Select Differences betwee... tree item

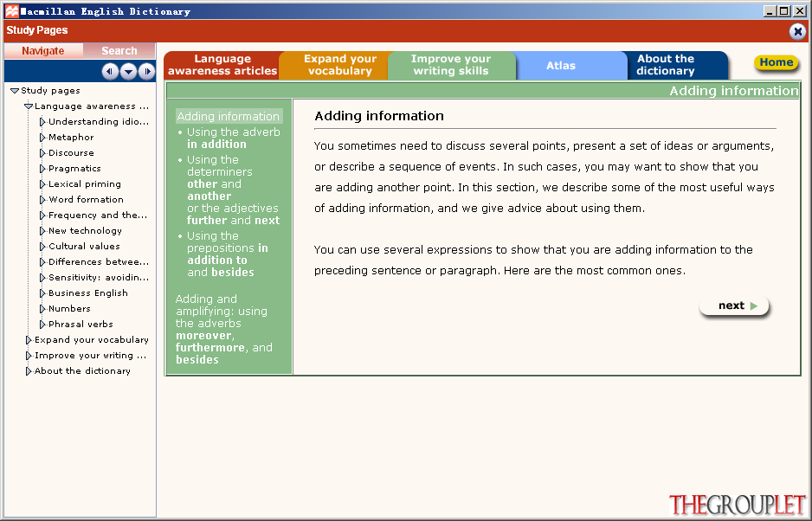[99, 261]
